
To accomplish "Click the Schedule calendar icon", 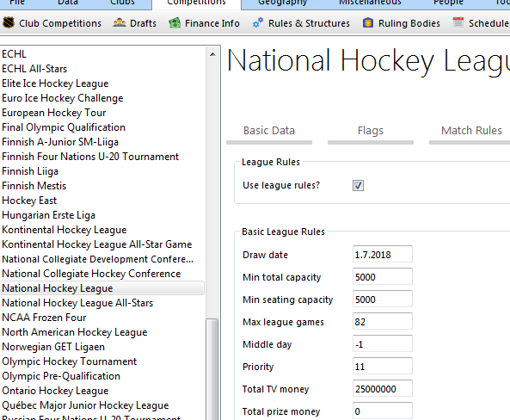I will 458,22.
